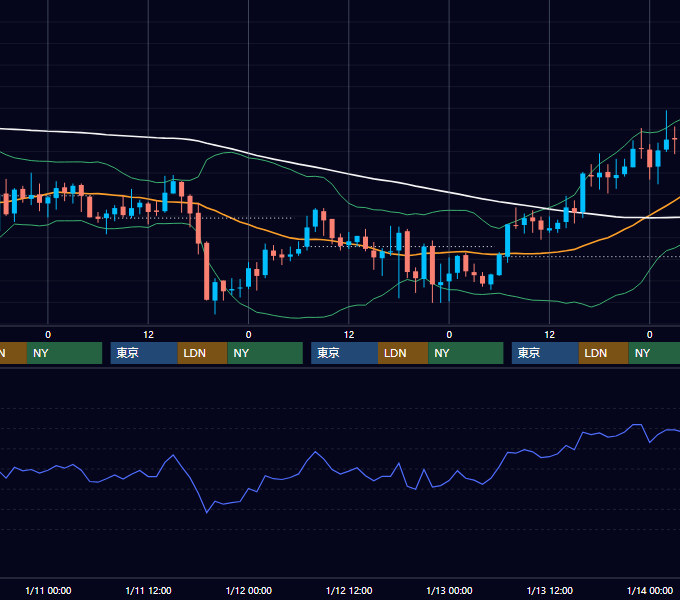Click the 東京 session band at 1/12 12:00
The width and height of the screenshot is (680, 600).
point(345,353)
